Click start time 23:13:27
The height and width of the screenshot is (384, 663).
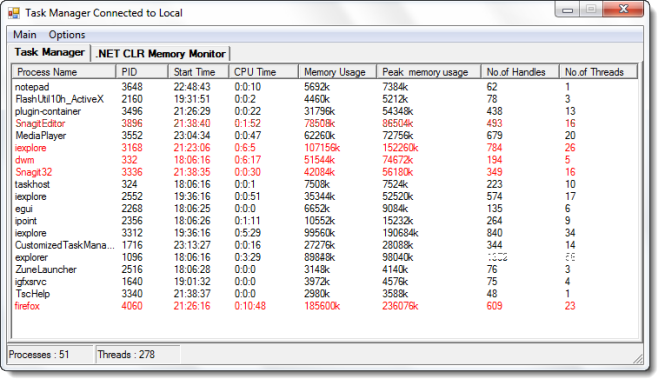click(192, 245)
